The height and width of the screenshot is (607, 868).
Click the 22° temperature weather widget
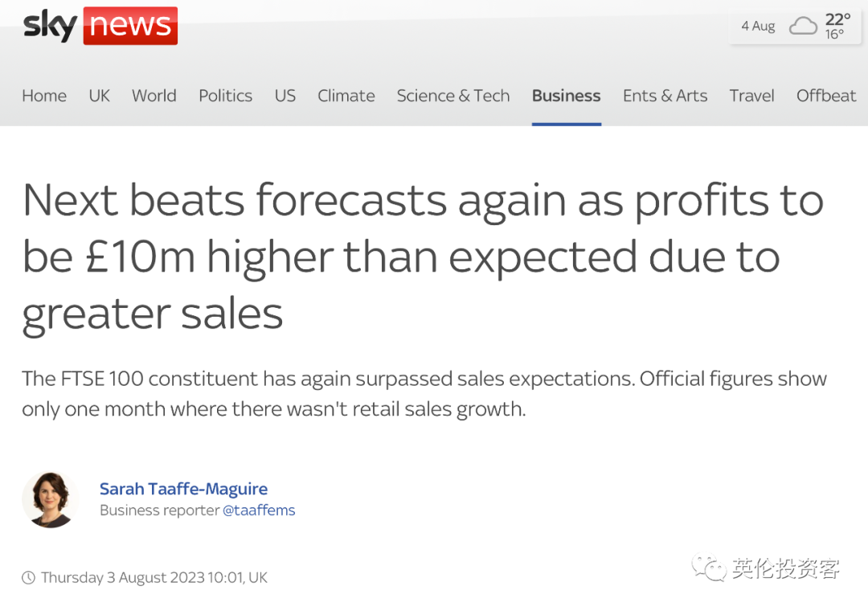pos(837,20)
